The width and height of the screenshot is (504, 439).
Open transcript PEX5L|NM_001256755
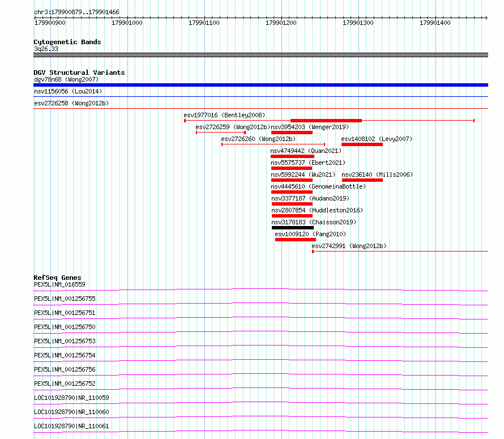click(65, 299)
